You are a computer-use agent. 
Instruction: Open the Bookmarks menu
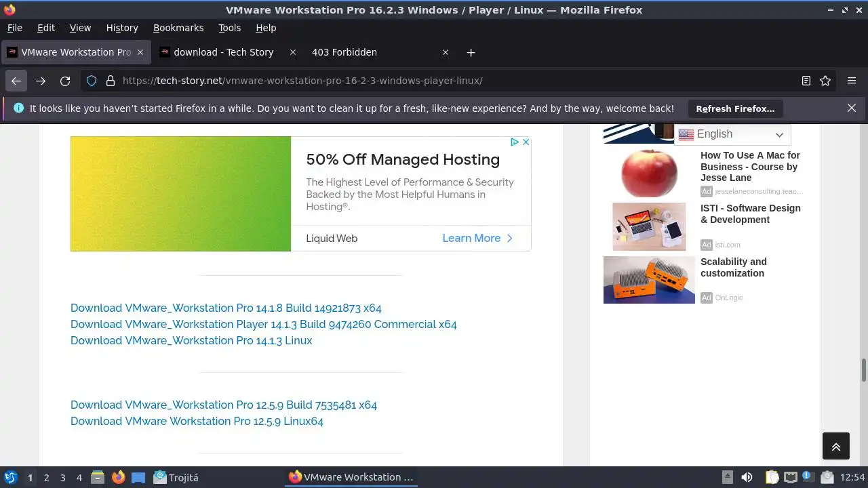pos(178,28)
